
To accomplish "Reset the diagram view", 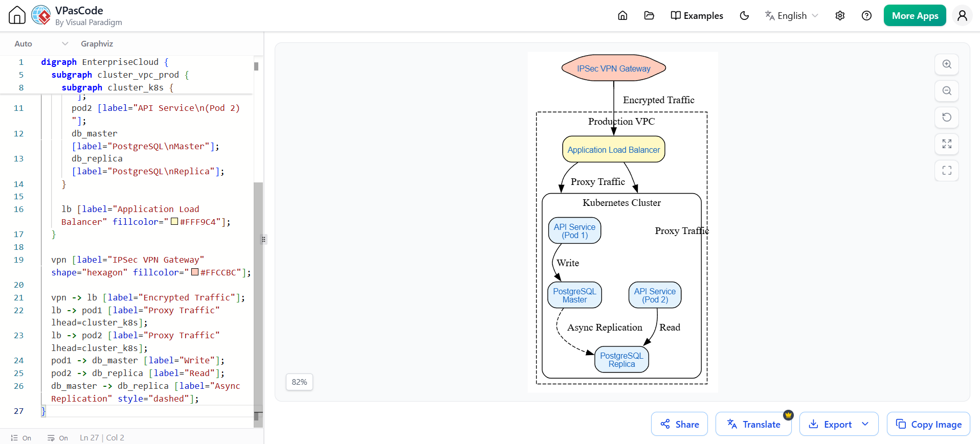I will (947, 118).
